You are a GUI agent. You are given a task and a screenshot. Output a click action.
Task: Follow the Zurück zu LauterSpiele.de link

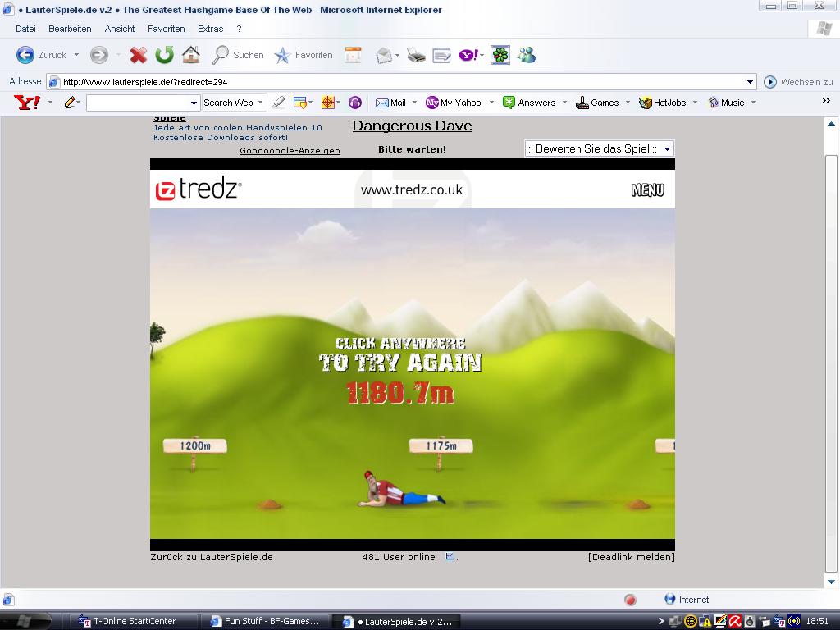coord(212,557)
